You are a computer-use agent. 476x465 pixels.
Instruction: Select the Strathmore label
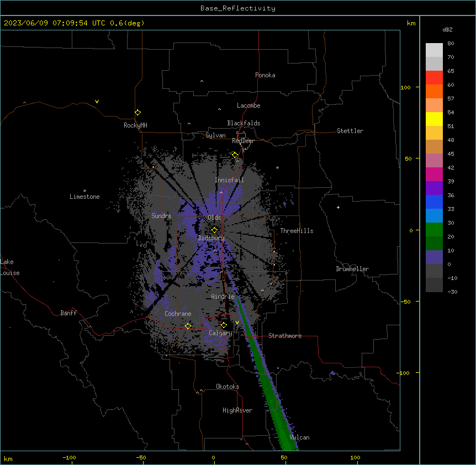[285, 336]
